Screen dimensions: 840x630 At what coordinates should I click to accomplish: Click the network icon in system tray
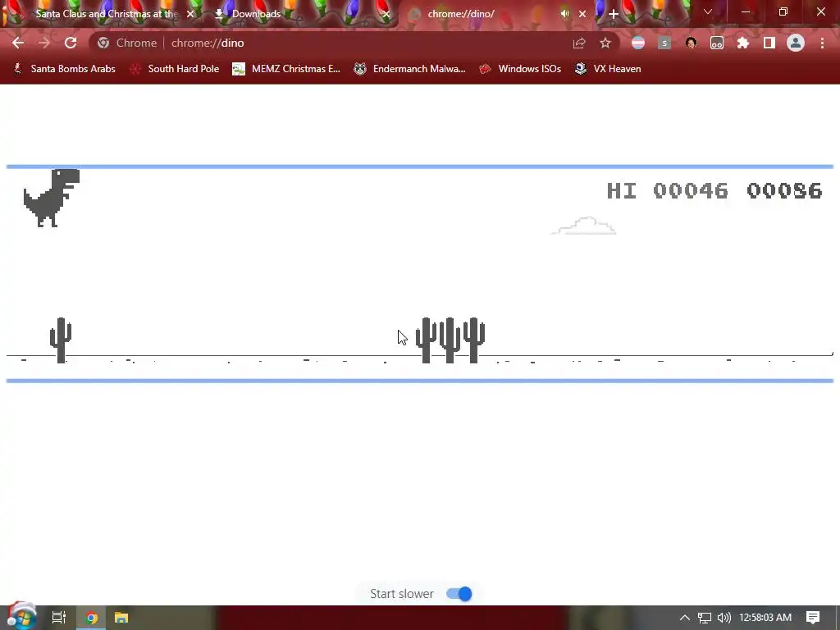click(x=705, y=618)
